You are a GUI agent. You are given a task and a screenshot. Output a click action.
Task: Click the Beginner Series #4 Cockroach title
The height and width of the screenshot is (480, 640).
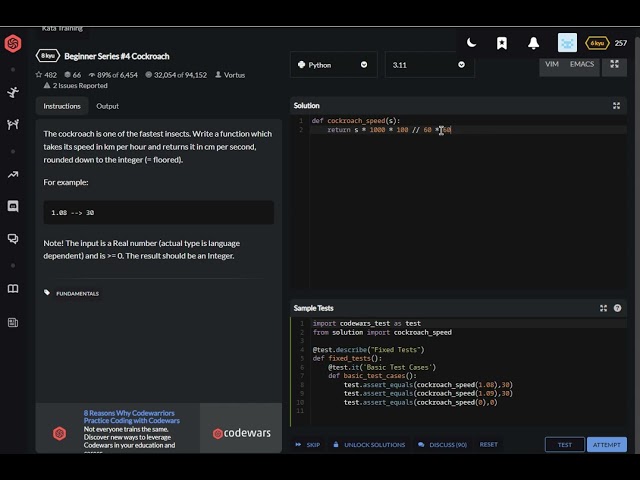click(117, 56)
